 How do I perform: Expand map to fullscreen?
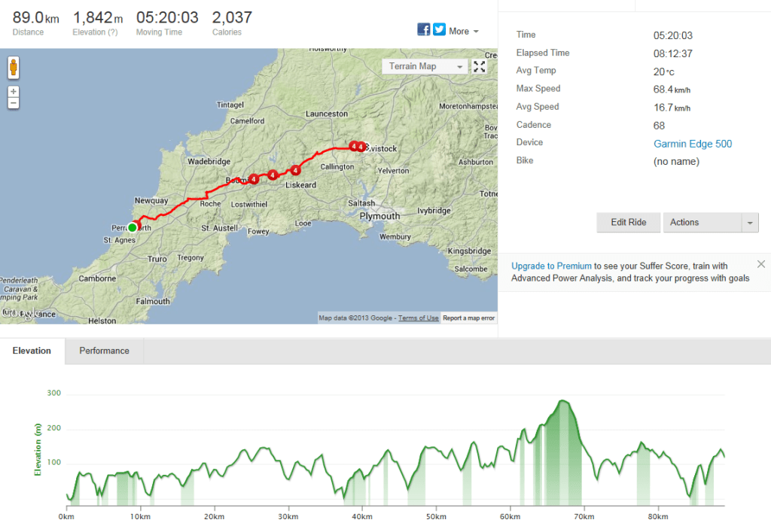pos(480,66)
